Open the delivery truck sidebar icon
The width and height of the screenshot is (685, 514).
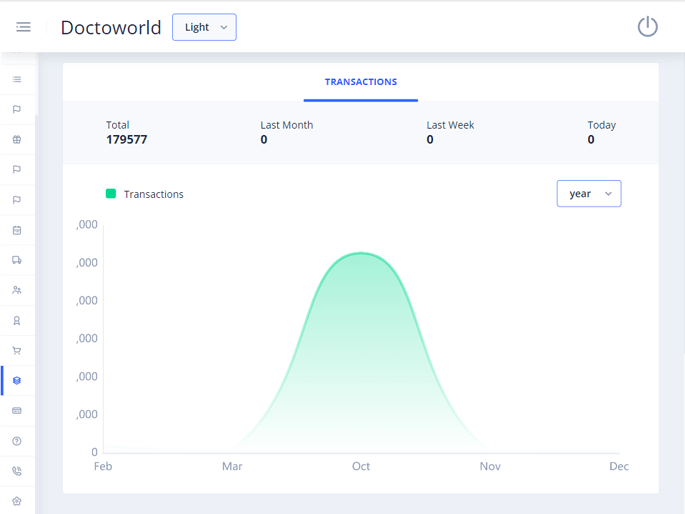(x=17, y=260)
